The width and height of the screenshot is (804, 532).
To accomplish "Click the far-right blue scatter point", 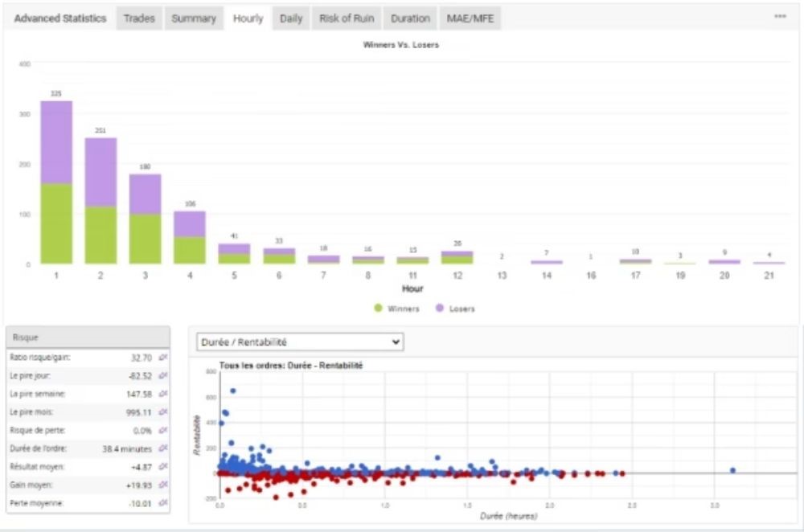I will click(x=732, y=470).
